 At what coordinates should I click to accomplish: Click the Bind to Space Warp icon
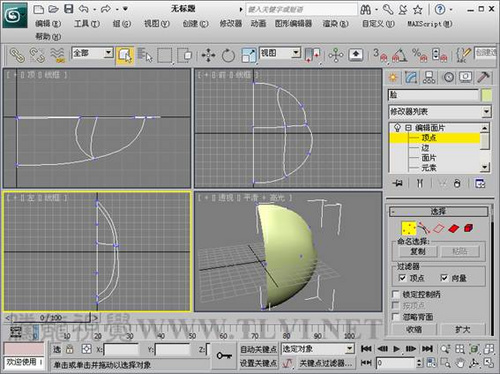click(58, 55)
